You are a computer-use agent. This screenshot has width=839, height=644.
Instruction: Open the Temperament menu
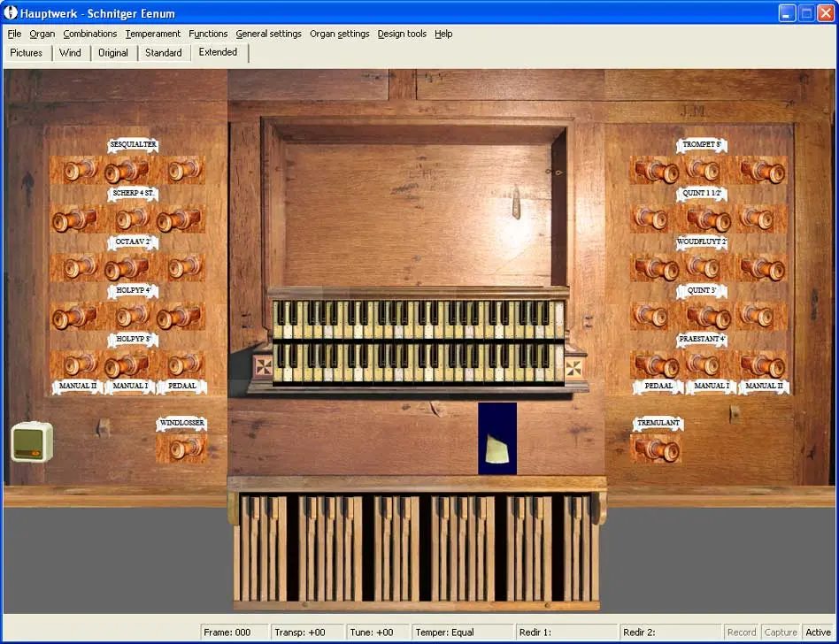click(x=152, y=34)
